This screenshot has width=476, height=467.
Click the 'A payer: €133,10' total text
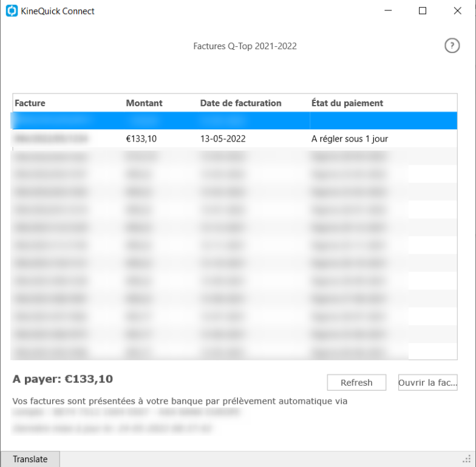coord(63,379)
